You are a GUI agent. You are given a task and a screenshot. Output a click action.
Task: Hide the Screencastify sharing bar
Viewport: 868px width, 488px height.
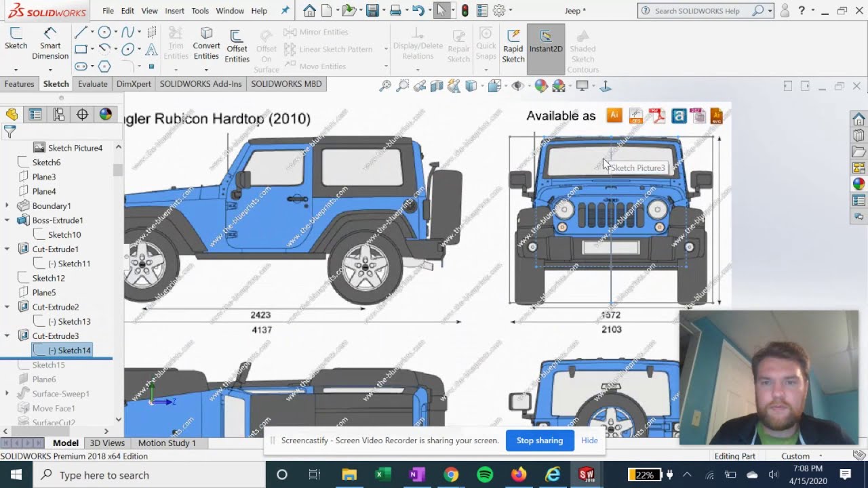[589, 441]
